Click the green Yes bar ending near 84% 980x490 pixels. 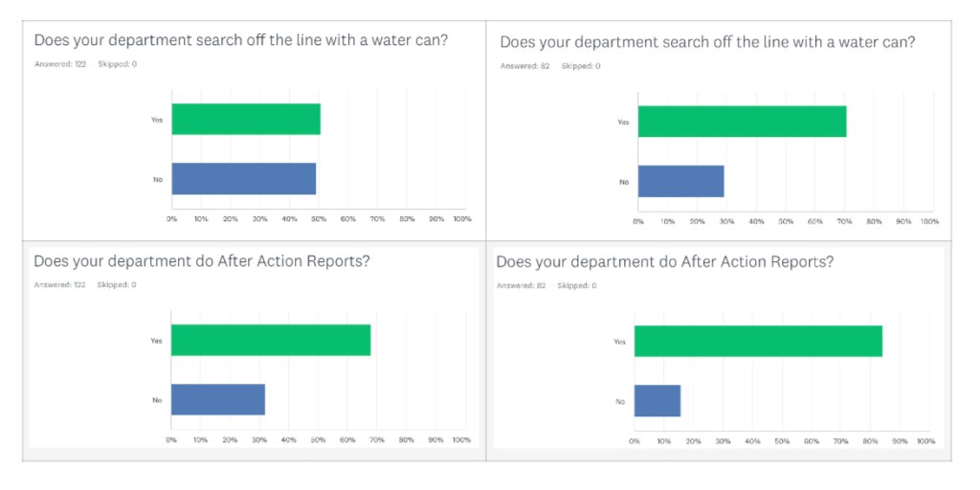pos(758,341)
